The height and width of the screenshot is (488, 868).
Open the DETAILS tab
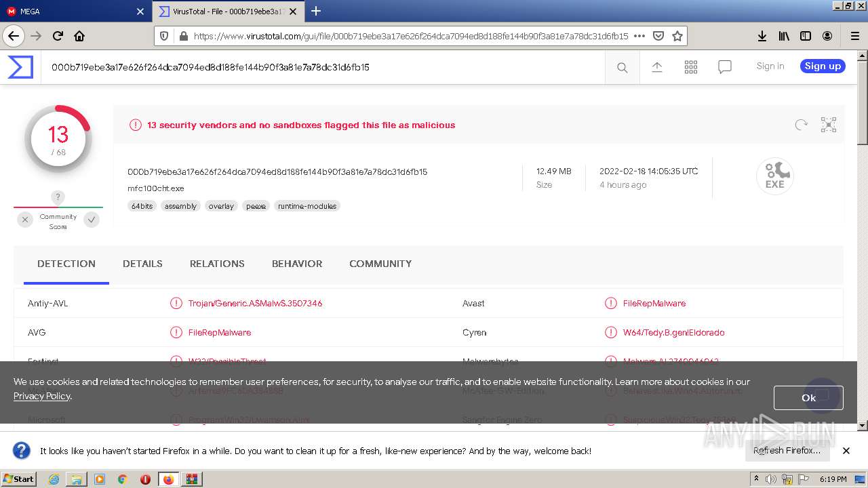click(142, 264)
